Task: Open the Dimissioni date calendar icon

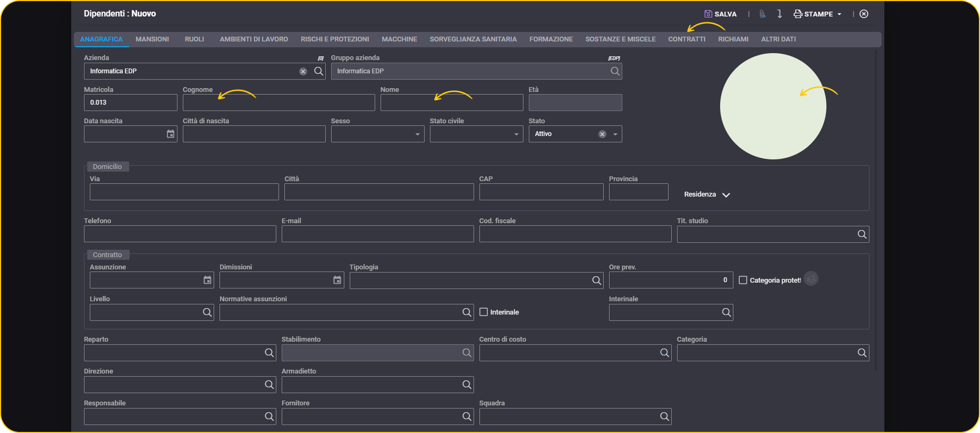Action: [x=337, y=280]
